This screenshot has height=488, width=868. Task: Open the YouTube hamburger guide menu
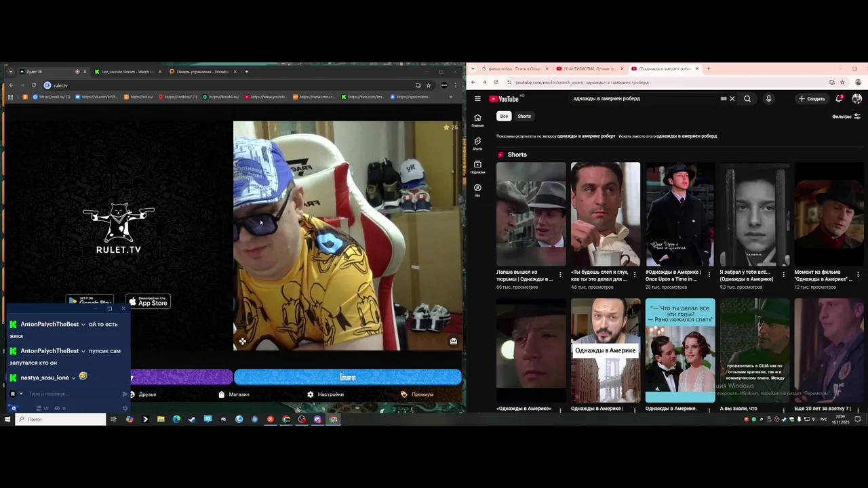pyautogui.click(x=477, y=99)
